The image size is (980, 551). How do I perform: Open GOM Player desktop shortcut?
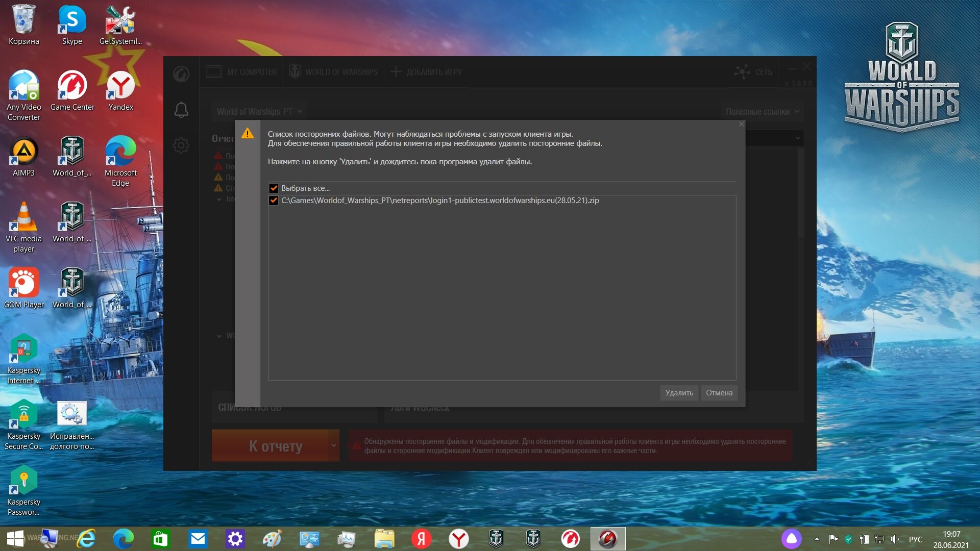coord(23,288)
